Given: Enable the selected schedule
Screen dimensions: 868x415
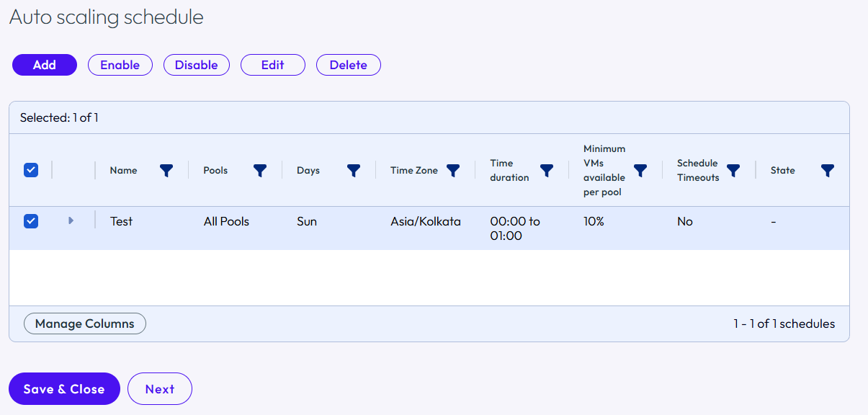Looking at the screenshot, I should 120,65.
